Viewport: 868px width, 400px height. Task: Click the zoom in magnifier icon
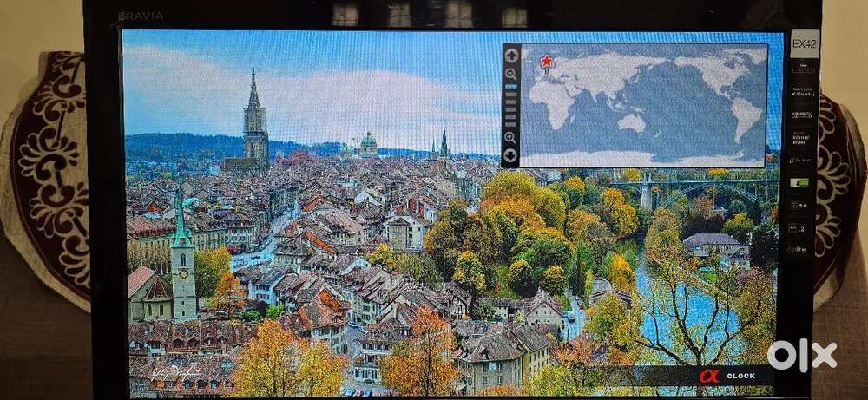[510, 137]
